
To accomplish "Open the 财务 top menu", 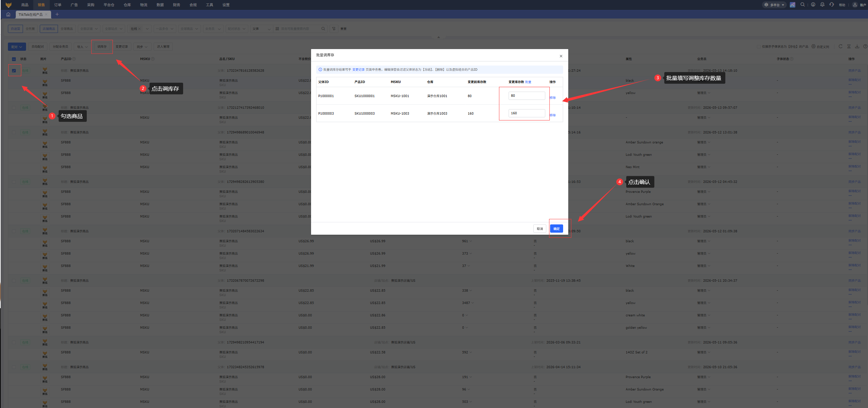I will click(x=177, y=5).
